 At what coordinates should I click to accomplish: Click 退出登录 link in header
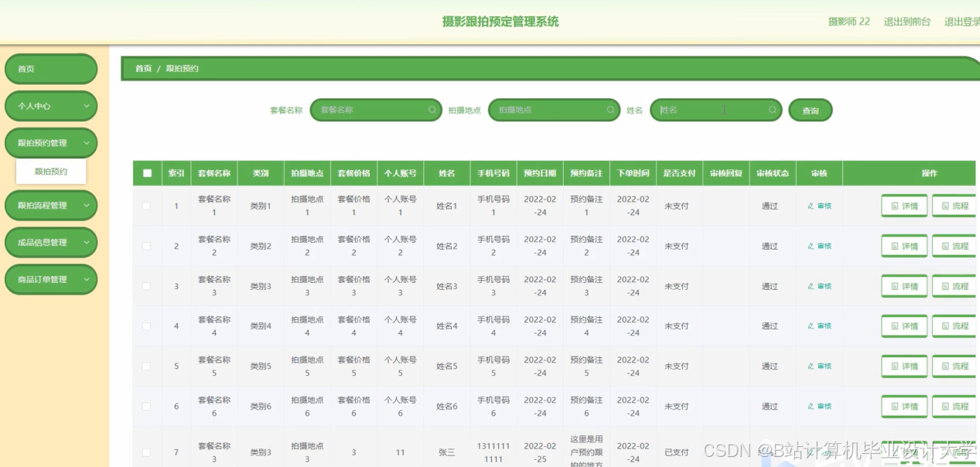point(961,22)
